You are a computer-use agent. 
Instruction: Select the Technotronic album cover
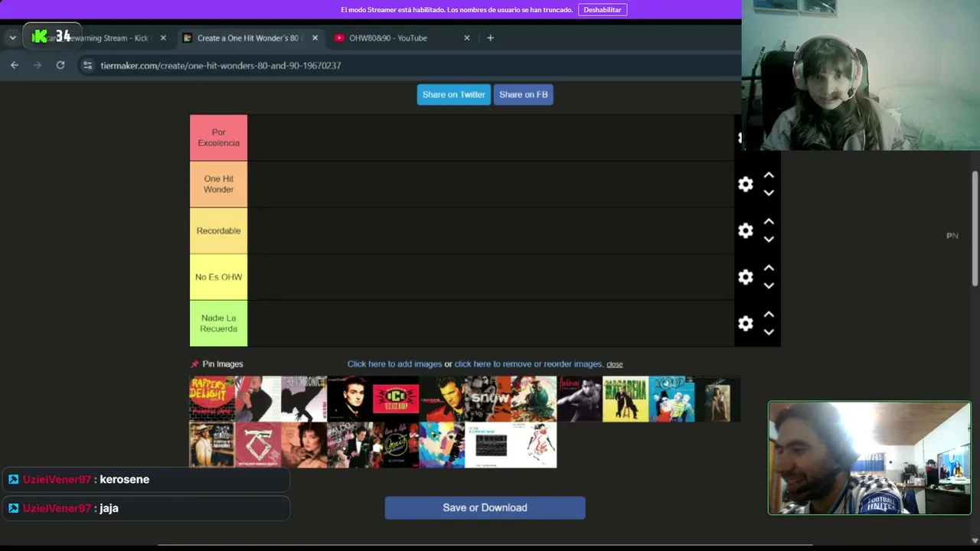304,399
